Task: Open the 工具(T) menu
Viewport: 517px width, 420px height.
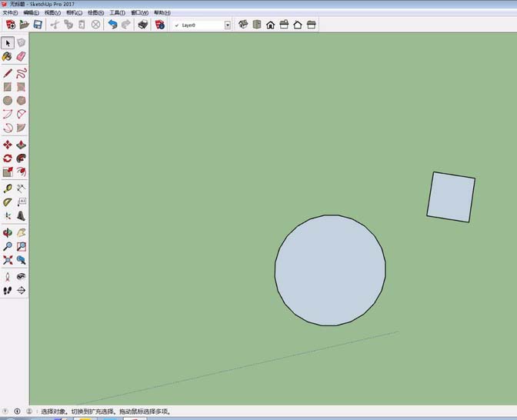Action: click(x=117, y=13)
